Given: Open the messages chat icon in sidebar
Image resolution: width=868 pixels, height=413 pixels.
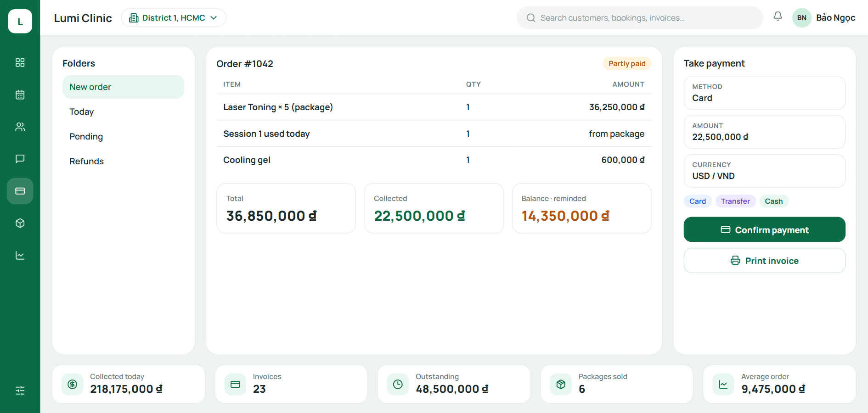Looking at the screenshot, I should coord(20,159).
